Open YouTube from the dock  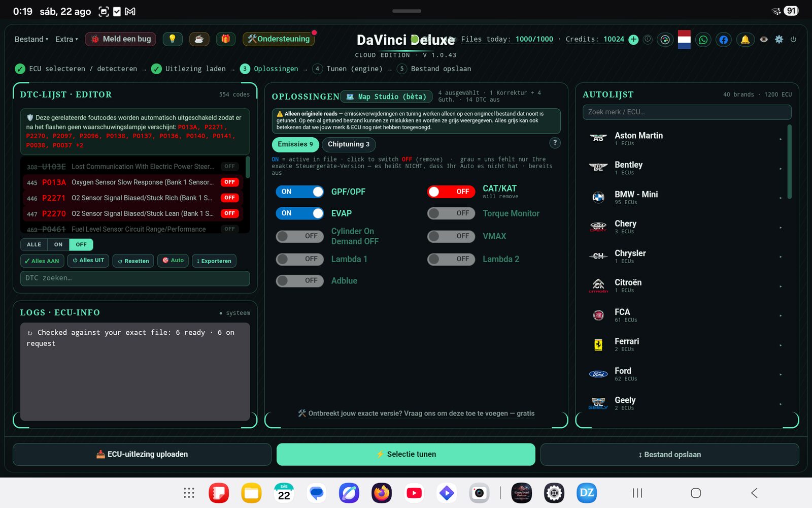[x=414, y=493]
